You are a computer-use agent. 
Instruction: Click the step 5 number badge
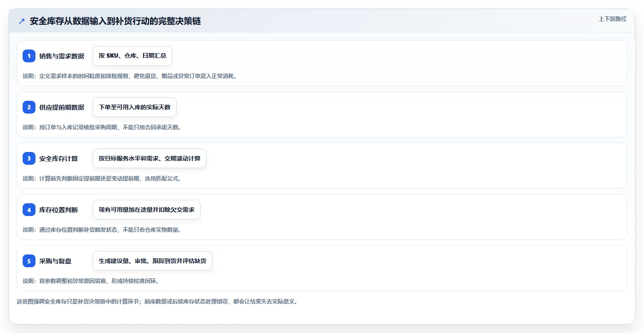29,261
